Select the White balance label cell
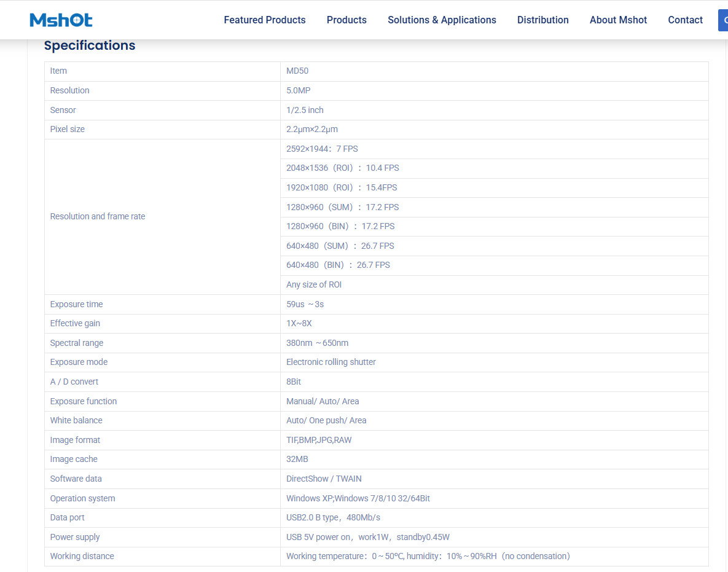 click(163, 421)
